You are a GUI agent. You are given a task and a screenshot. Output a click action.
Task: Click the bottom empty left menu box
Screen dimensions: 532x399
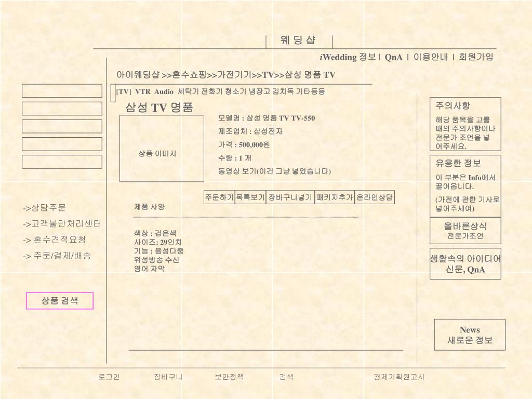[62, 162]
